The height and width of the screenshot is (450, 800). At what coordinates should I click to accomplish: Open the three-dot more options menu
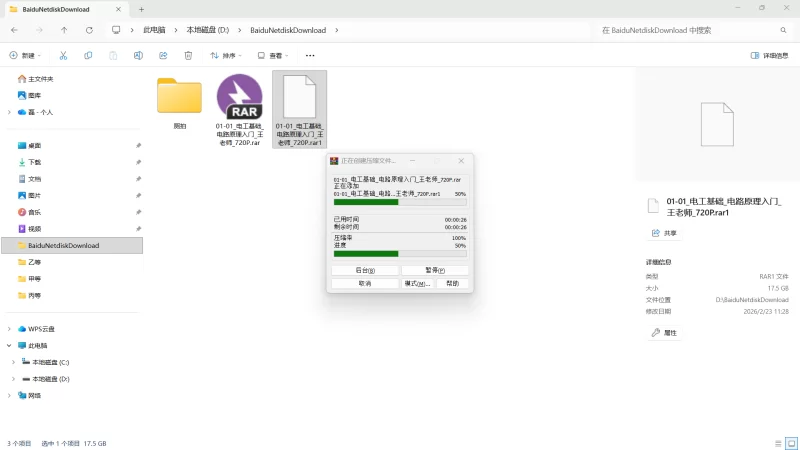click(310, 56)
